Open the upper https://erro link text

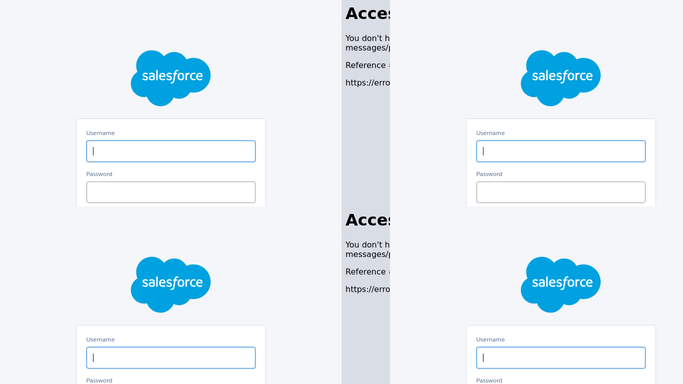coord(367,83)
